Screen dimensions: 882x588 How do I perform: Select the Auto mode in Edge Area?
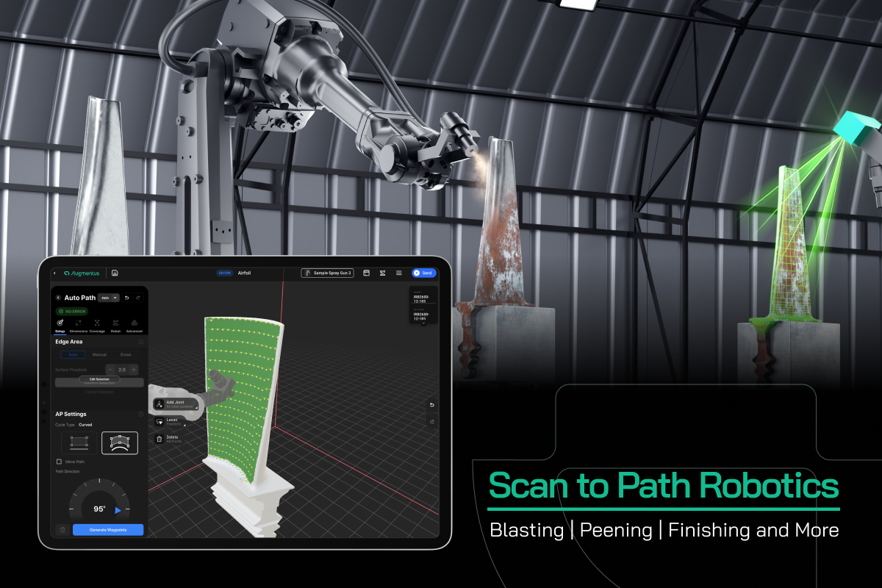coord(73,355)
